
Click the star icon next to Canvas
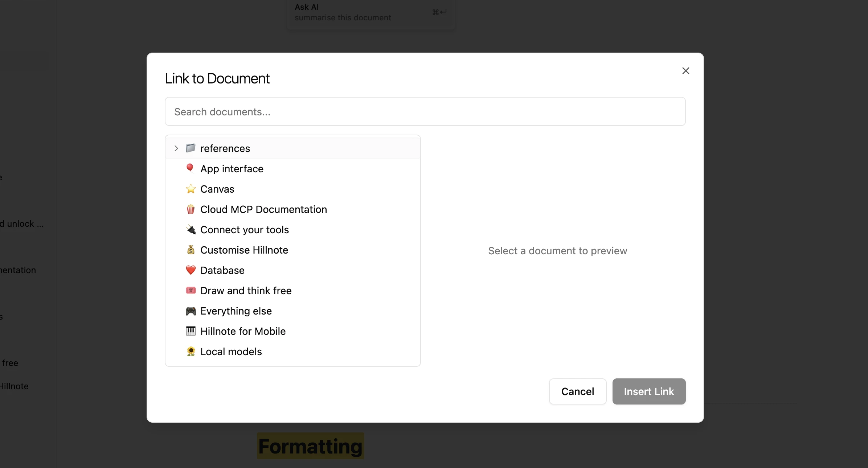pyautogui.click(x=191, y=189)
